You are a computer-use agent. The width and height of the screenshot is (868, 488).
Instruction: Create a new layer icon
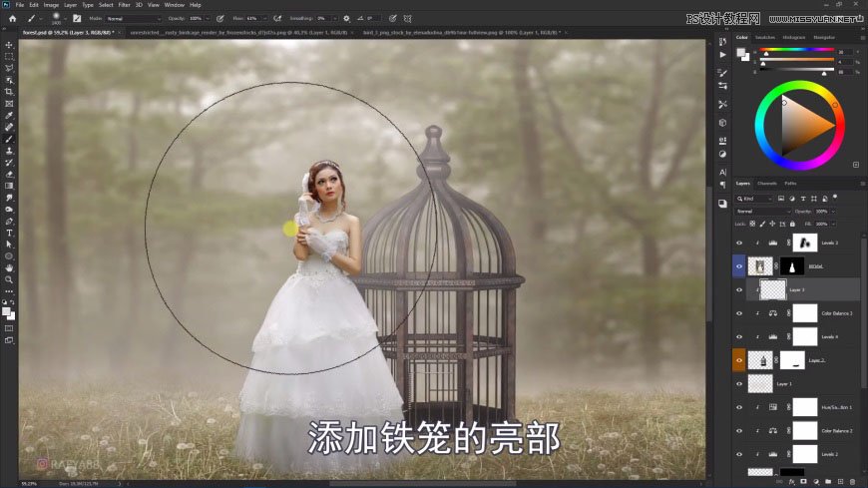tap(840, 482)
